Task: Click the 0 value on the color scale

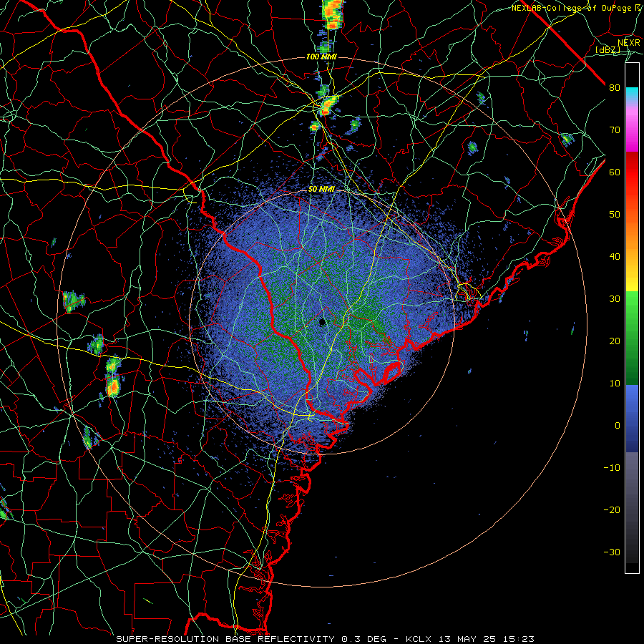Action: coord(617,426)
